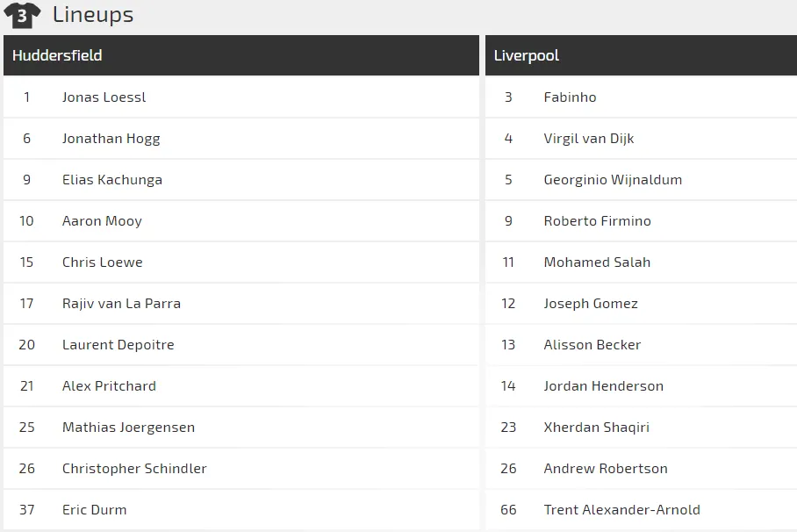Click Aaron Mooy's name
The width and height of the screenshot is (797, 532).
coord(102,220)
